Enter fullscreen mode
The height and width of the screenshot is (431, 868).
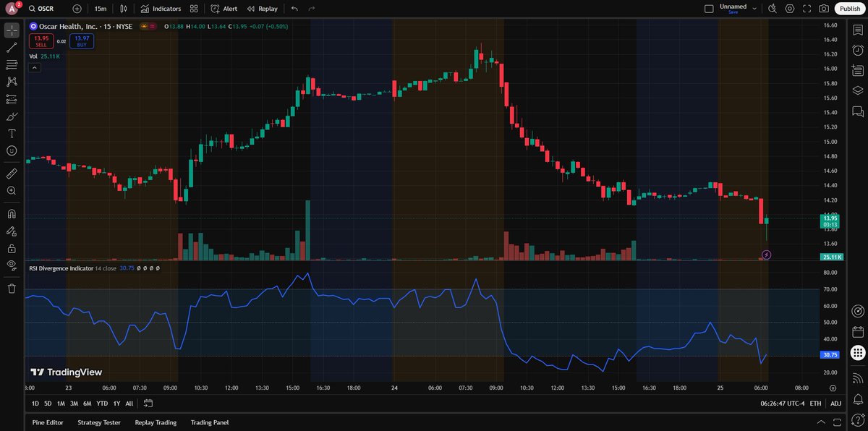pos(807,9)
